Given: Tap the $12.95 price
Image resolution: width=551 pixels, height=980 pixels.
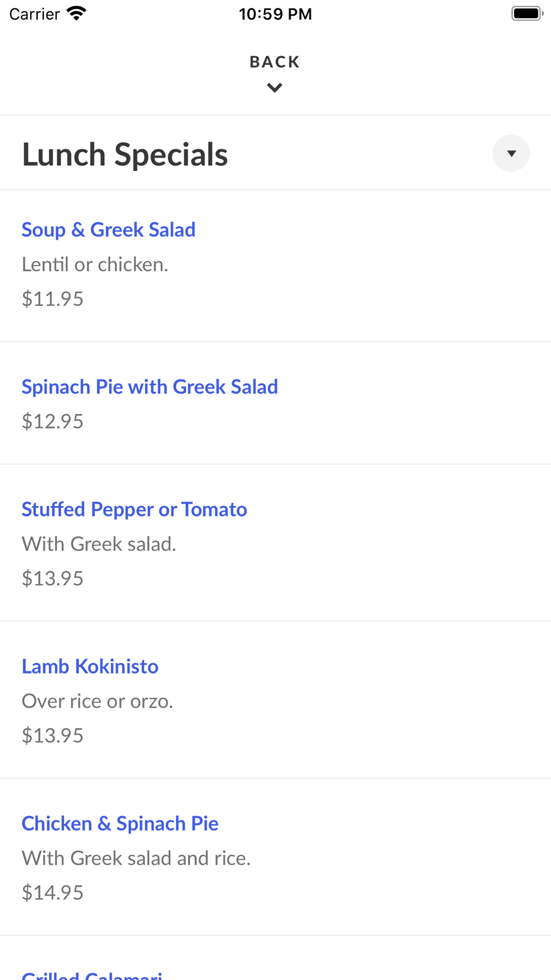Looking at the screenshot, I should point(52,421).
